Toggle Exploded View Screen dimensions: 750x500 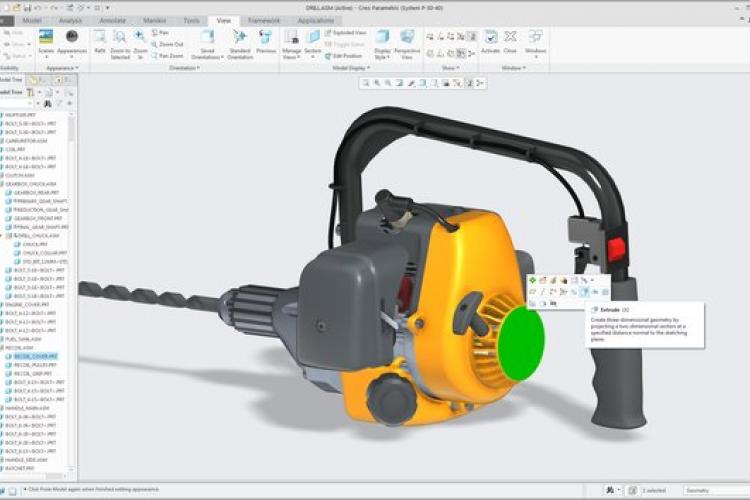click(x=346, y=33)
